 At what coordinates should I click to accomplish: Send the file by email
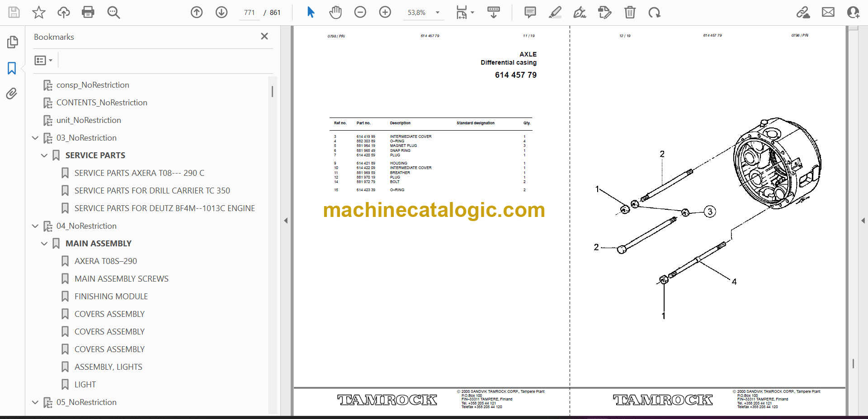(x=828, y=12)
